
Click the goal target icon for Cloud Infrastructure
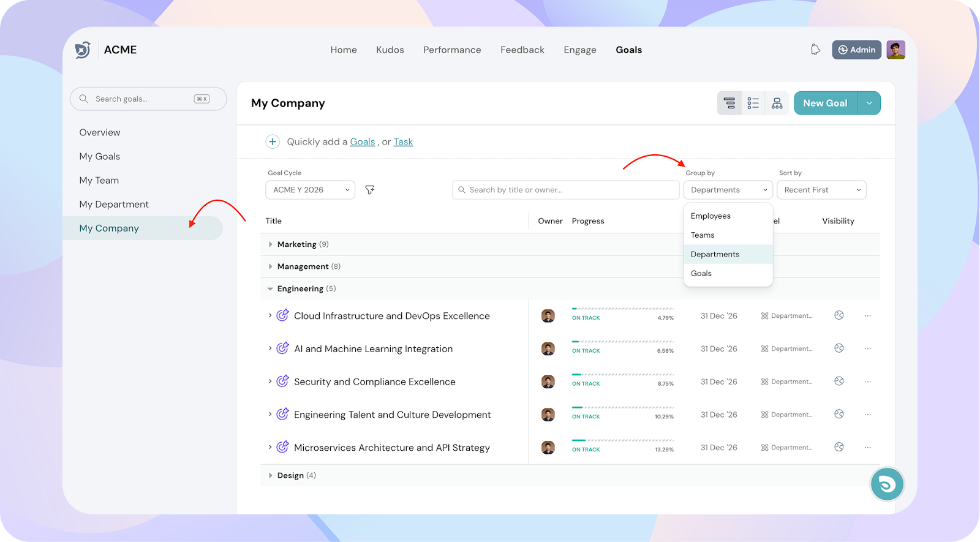tap(282, 315)
